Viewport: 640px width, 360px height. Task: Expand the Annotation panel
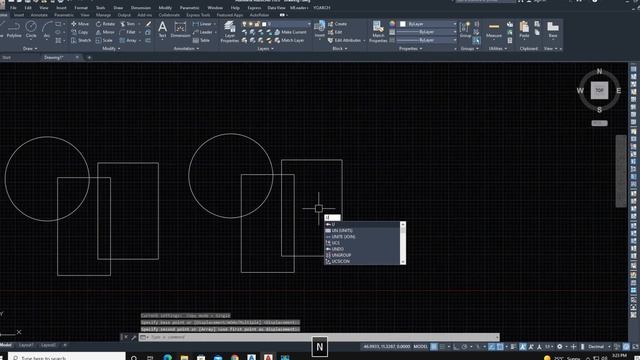click(x=186, y=49)
